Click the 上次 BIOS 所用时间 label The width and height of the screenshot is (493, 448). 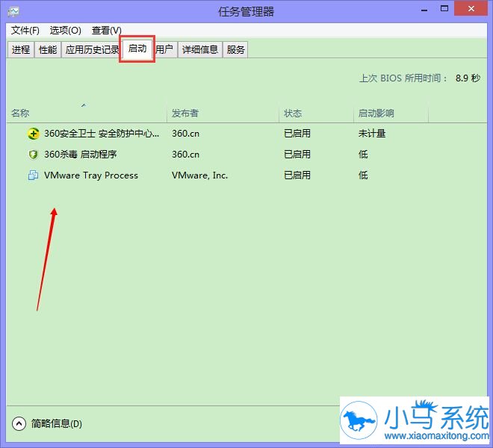coord(403,78)
